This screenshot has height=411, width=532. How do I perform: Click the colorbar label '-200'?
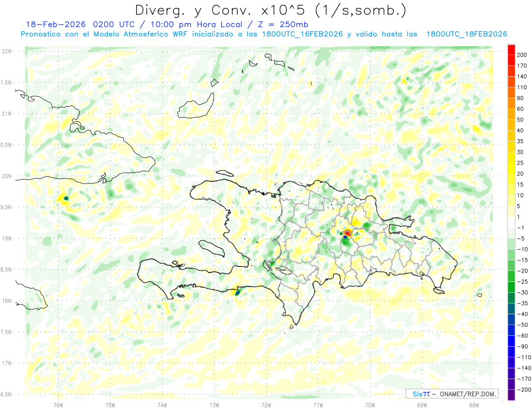coord(524,390)
